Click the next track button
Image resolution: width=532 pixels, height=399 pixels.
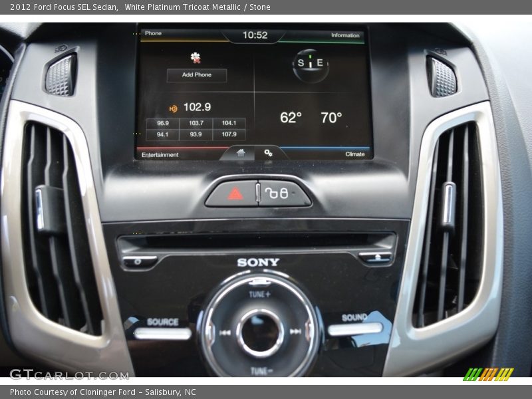(x=295, y=331)
